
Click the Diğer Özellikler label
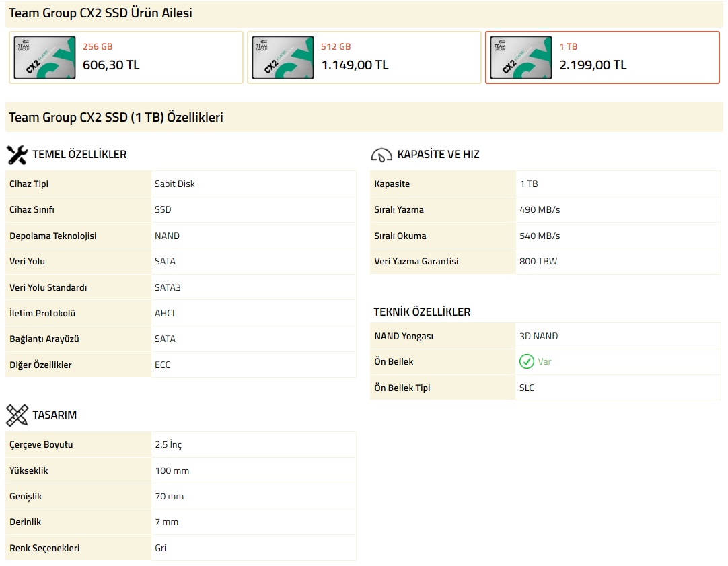click(x=40, y=365)
